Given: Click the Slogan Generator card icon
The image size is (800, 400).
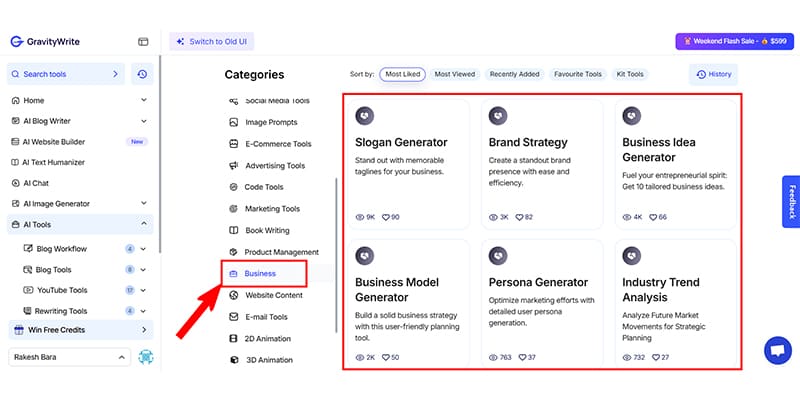Looking at the screenshot, I should point(365,116).
